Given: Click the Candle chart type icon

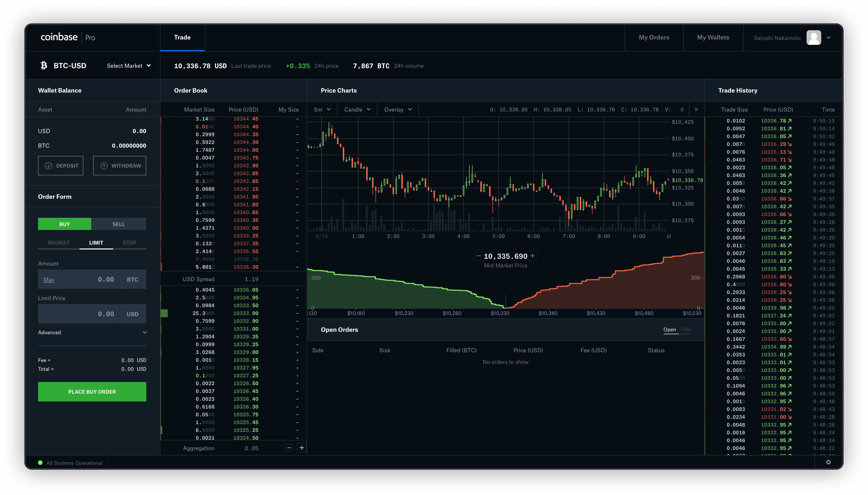Looking at the screenshot, I should pyautogui.click(x=356, y=110).
